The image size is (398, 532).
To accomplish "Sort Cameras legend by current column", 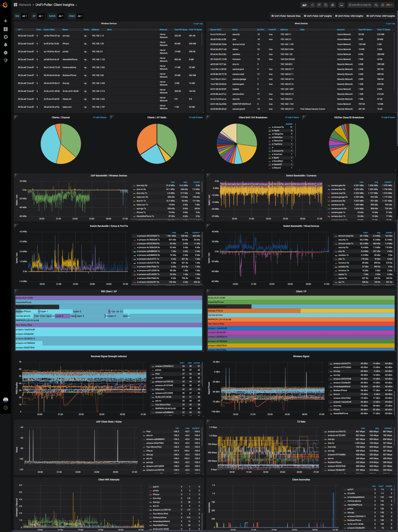I will tap(388, 182).
